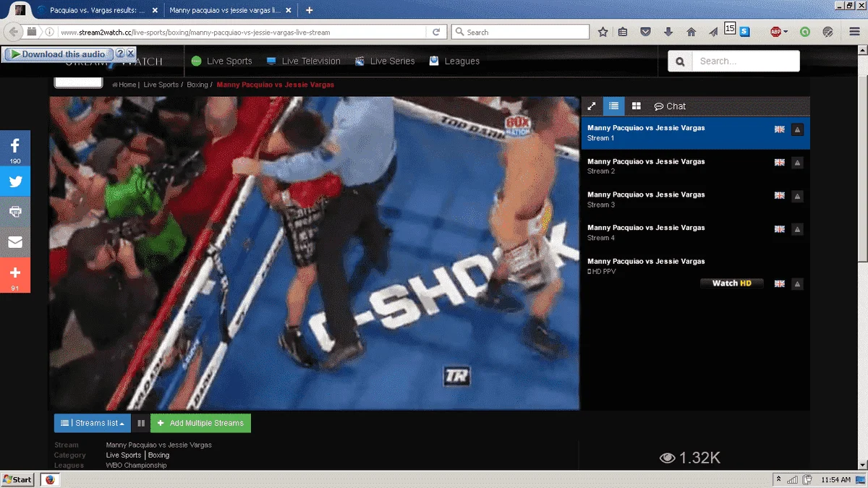Go to Home breadcrumb link
The width and height of the screenshot is (868, 488).
(x=124, y=85)
